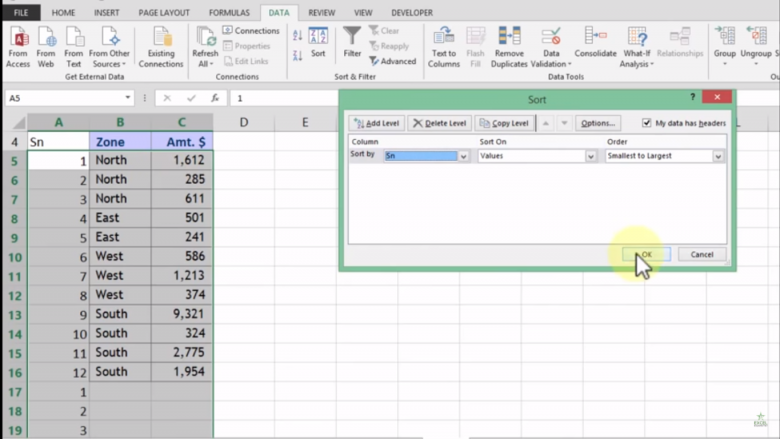Open Sort dialog help question mark
This screenshot has height=439, width=780.
point(692,97)
